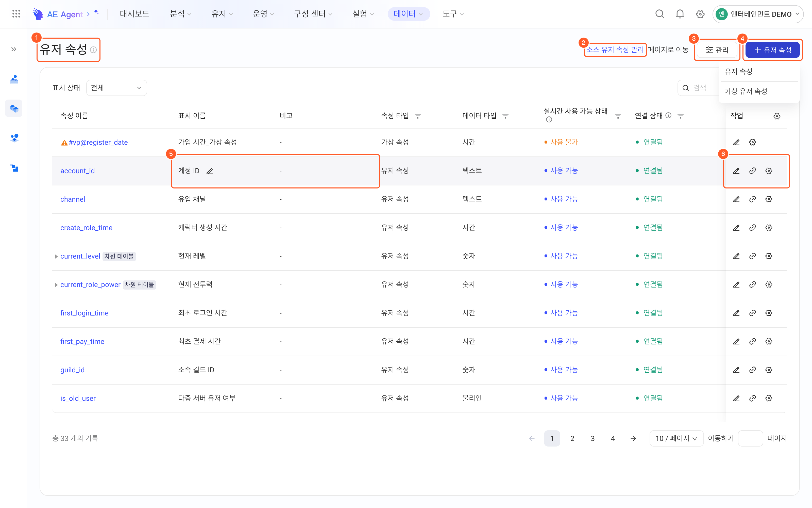Viewport: 812px width, 508px height.
Task: Open the 도구 menu
Action: [x=453, y=14]
